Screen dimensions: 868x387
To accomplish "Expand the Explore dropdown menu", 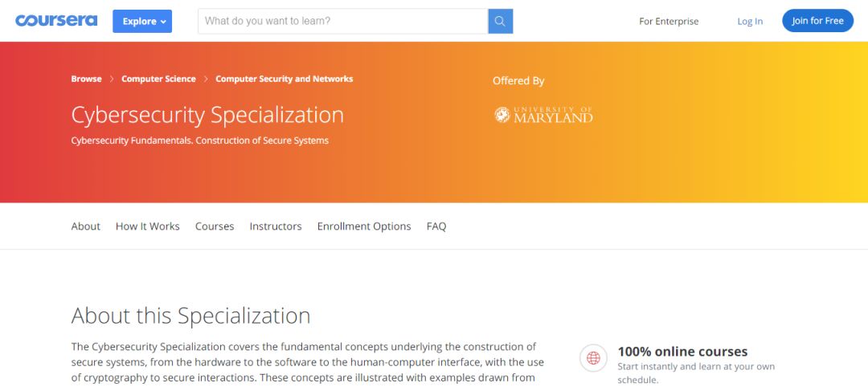I will tap(142, 21).
